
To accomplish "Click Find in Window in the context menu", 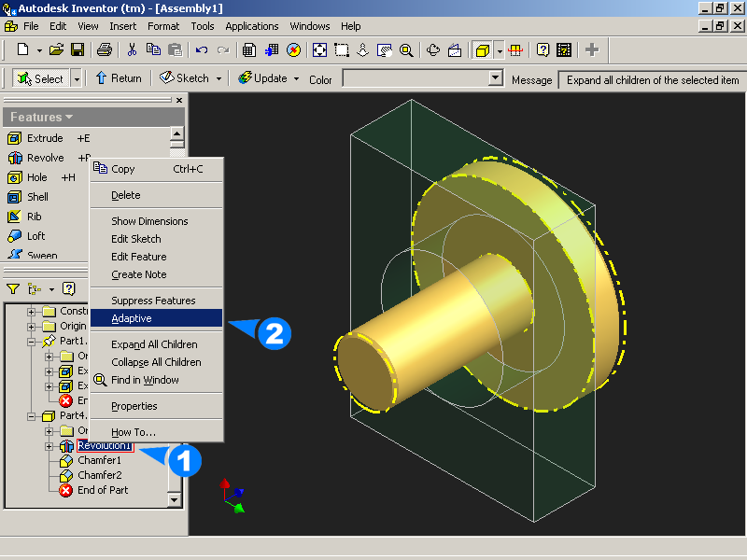I will pos(156,380).
